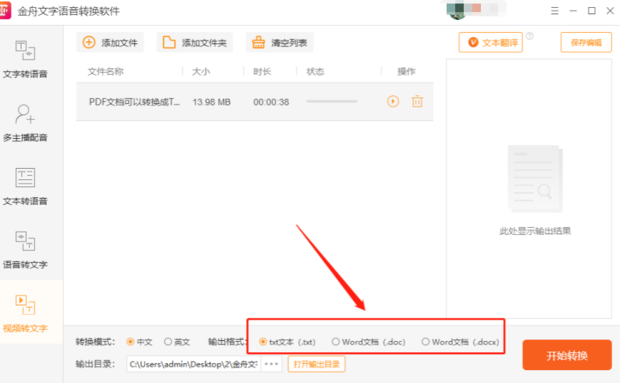This screenshot has height=383, width=620.
Task: Click the help icon beside 文本翻译
Action: pos(530,36)
